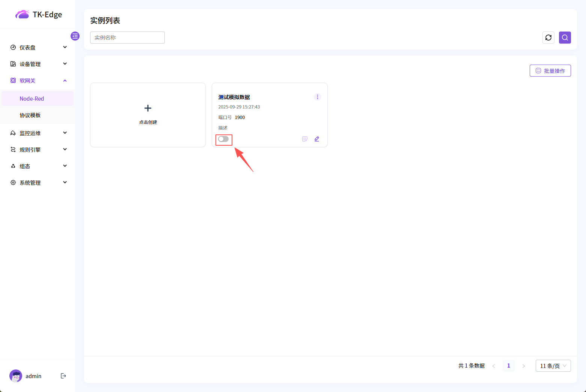This screenshot has height=392, width=586.
Task: Click the refresh icon button
Action: 548,38
